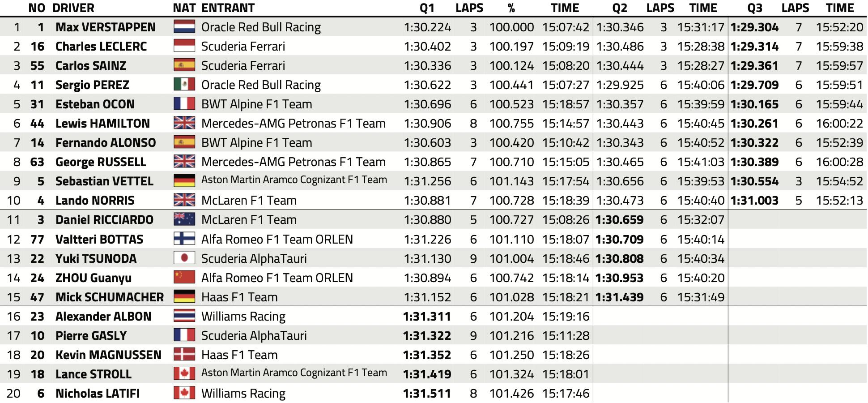Click the Australian flag beside Daniel Ricciardo

[184, 219]
